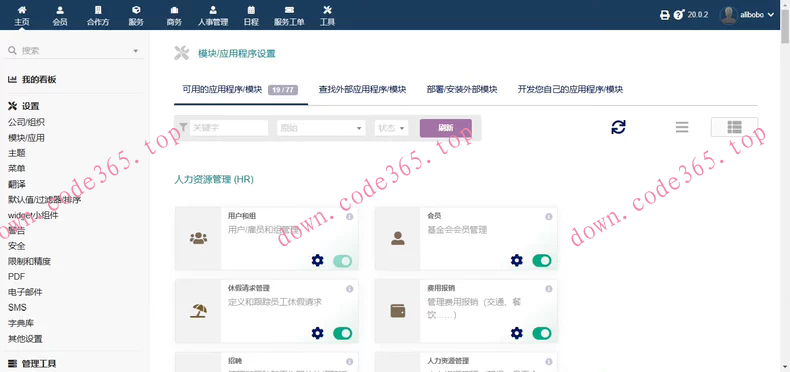This screenshot has height=372, width=790.
Task: Open the 人事管理 HR menu icon
Action: point(213,10)
